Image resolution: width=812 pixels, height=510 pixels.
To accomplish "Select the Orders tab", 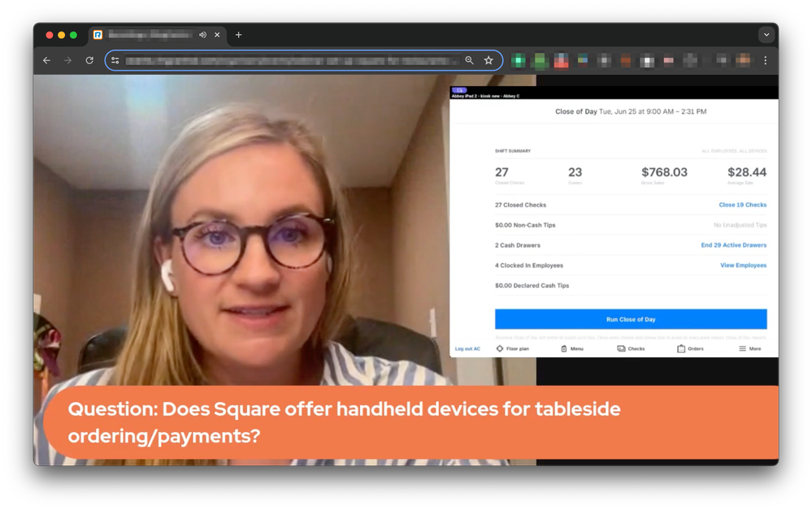I will tap(690, 348).
